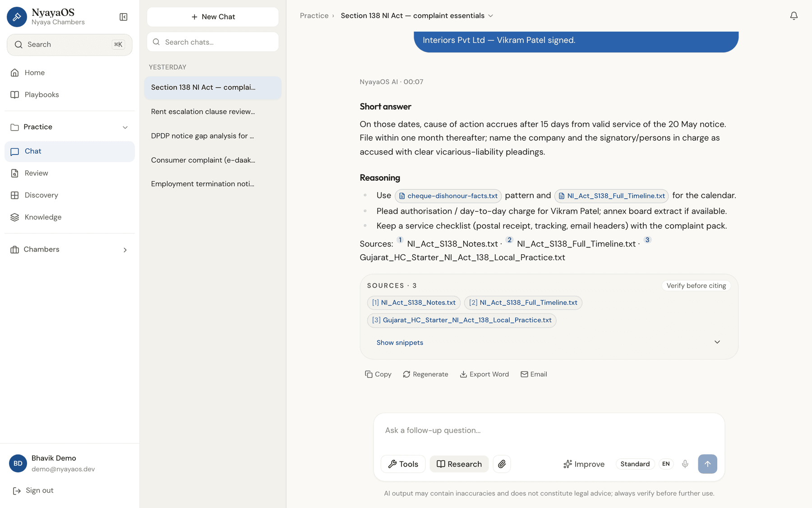
Task: Open Knowledge in the sidebar
Action: tap(69, 217)
